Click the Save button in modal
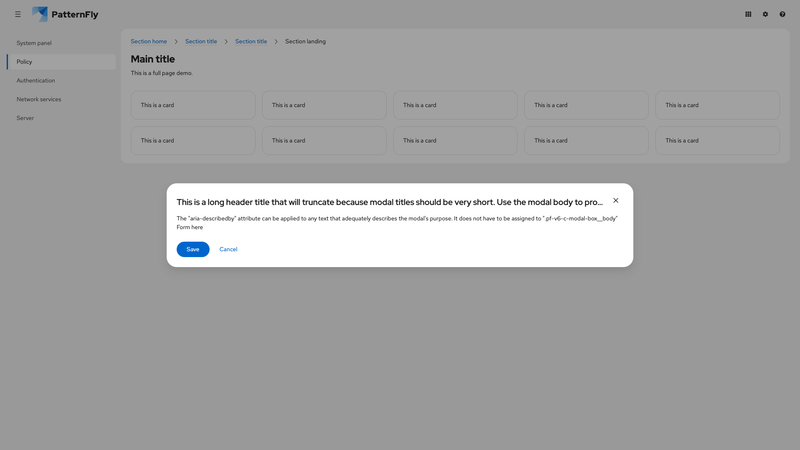The height and width of the screenshot is (450, 800). point(193,249)
